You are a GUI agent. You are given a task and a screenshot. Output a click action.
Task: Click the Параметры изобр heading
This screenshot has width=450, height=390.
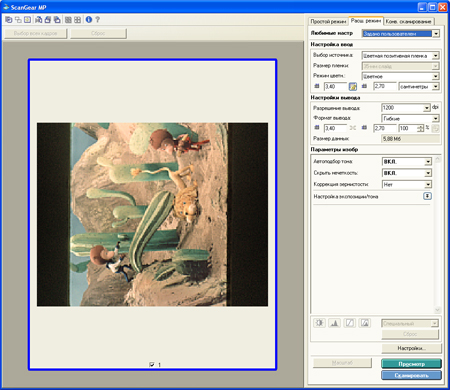334,149
